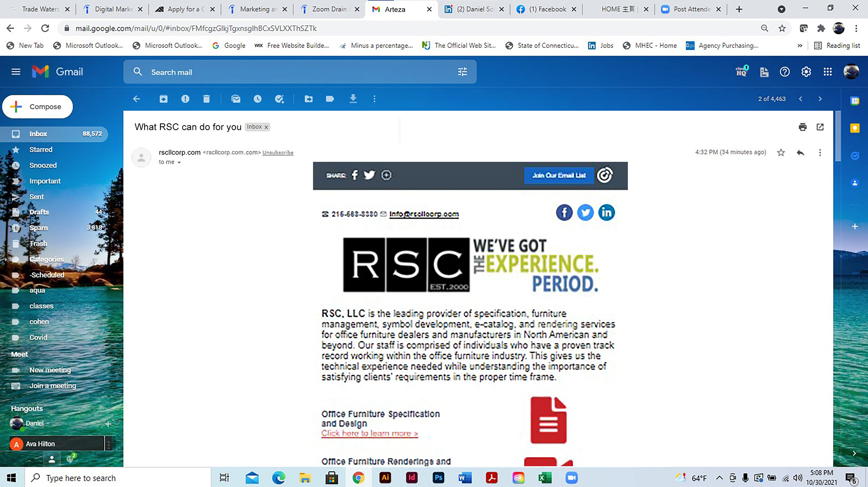868x487 pixels.
Task: Click the Search mail field
Action: coord(300,72)
